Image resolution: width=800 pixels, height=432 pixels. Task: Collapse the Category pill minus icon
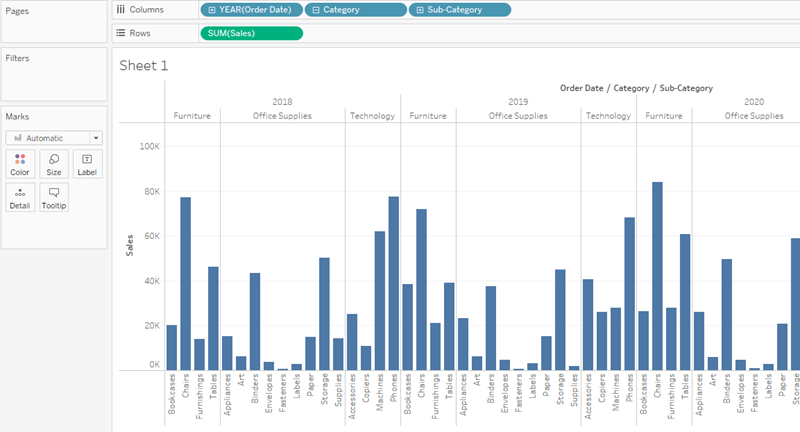pyautogui.click(x=316, y=10)
